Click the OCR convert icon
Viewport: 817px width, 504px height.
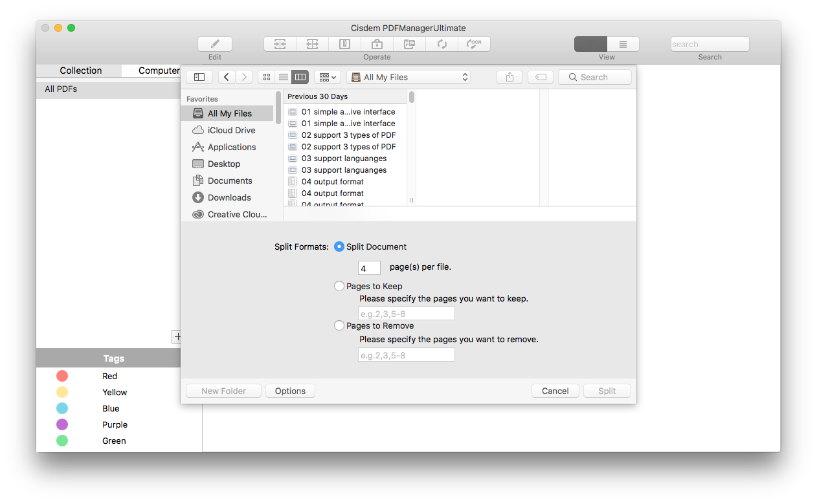point(474,44)
